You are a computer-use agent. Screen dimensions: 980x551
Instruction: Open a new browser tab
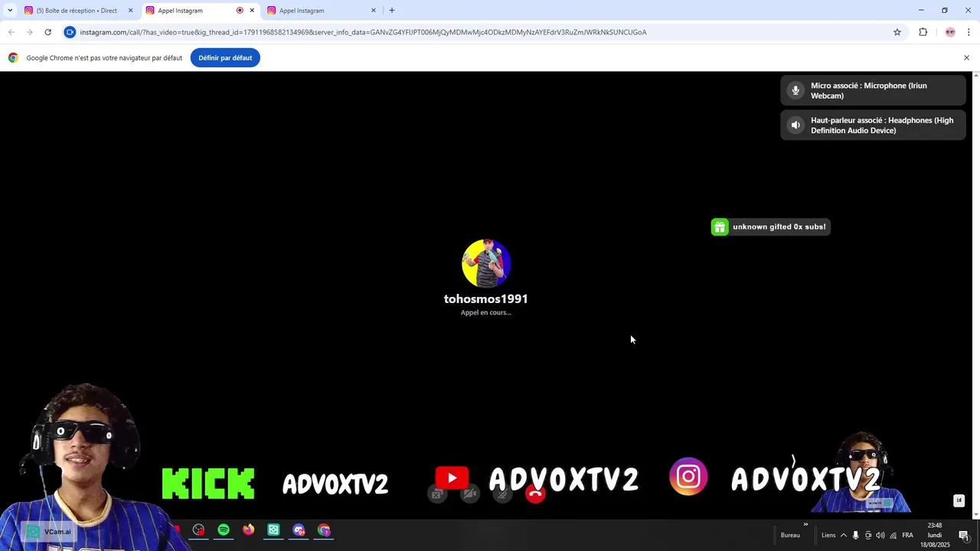pyautogui.click(x=392, y=11)
